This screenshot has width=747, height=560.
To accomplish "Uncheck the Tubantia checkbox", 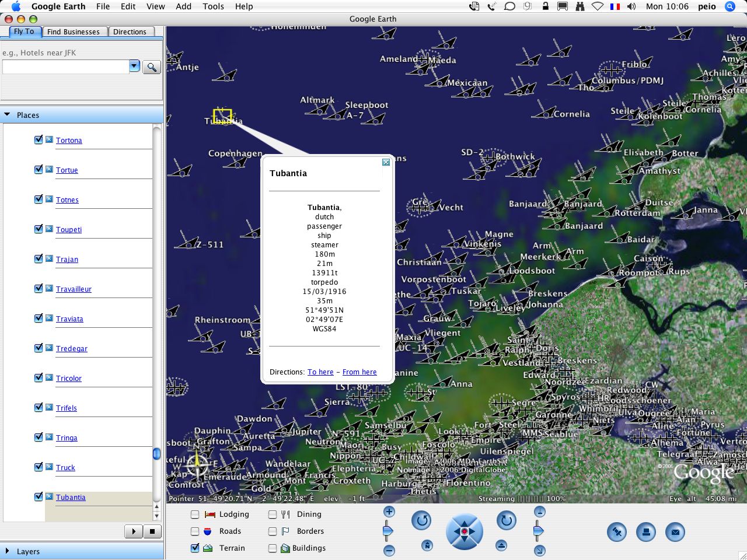I will pyautogui.click(x=39, y=496).
